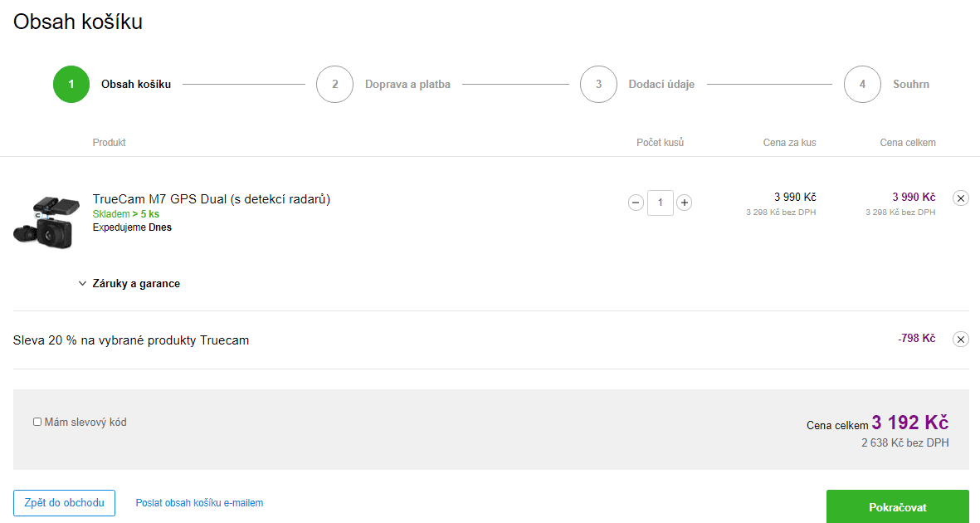Go to step 3, Dodací údaje
The image size is (980, 523).
coord(637,85)
